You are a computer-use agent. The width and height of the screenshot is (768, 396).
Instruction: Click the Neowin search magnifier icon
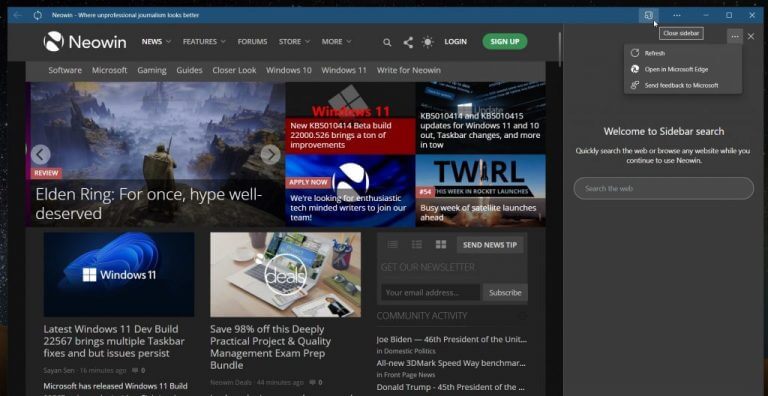tap(387, 43)
